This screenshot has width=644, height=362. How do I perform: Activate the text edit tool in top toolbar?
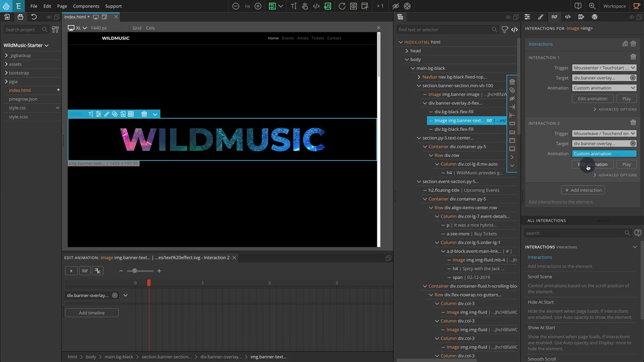coord(294,6)
